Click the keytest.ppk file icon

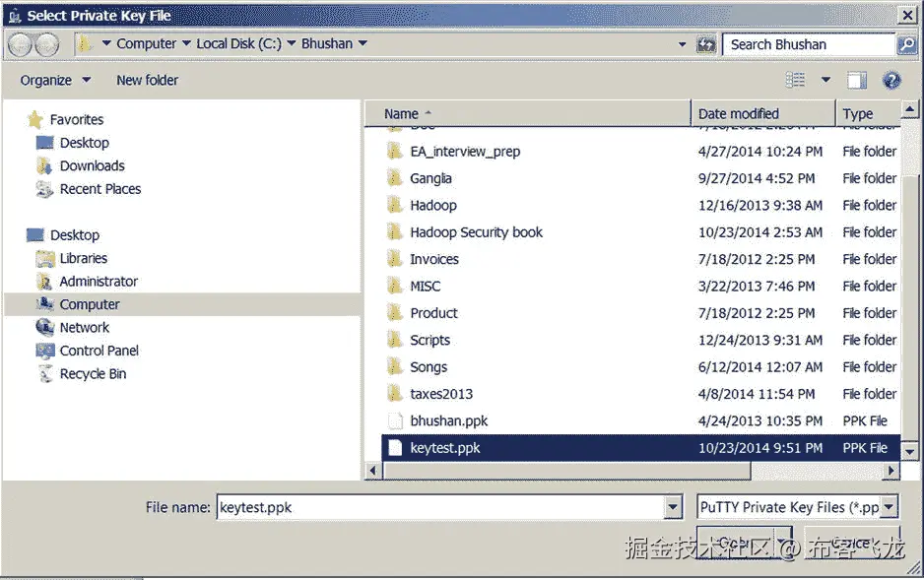coord(395,448)
